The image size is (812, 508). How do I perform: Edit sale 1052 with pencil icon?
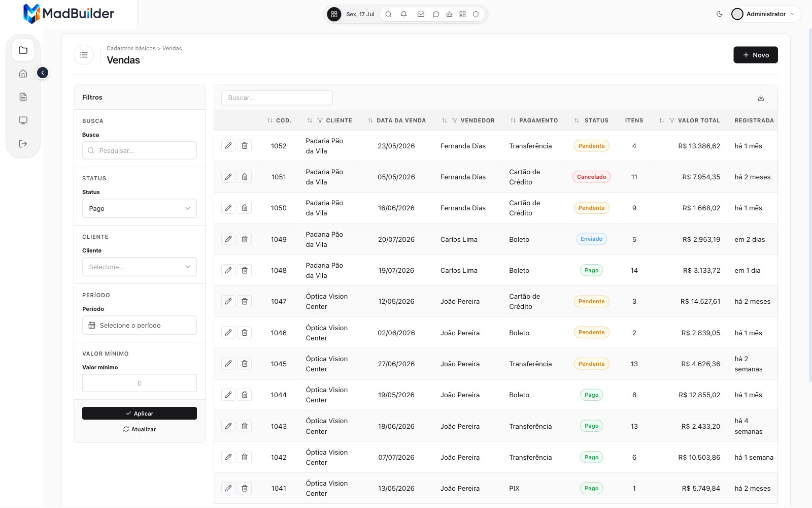tap(228, 146)
